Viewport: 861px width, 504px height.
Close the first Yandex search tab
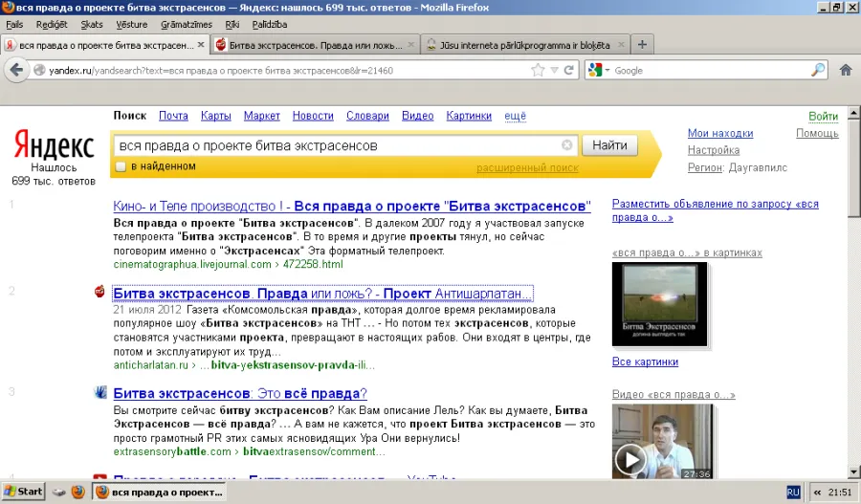pyautogui.click(x=201, y=44)
